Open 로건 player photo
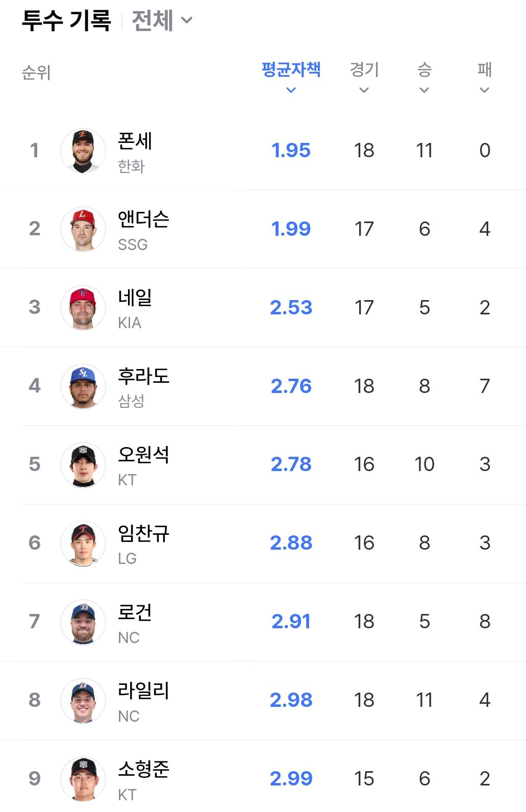Viewport: 526px width, 812px height. point(83,622)
